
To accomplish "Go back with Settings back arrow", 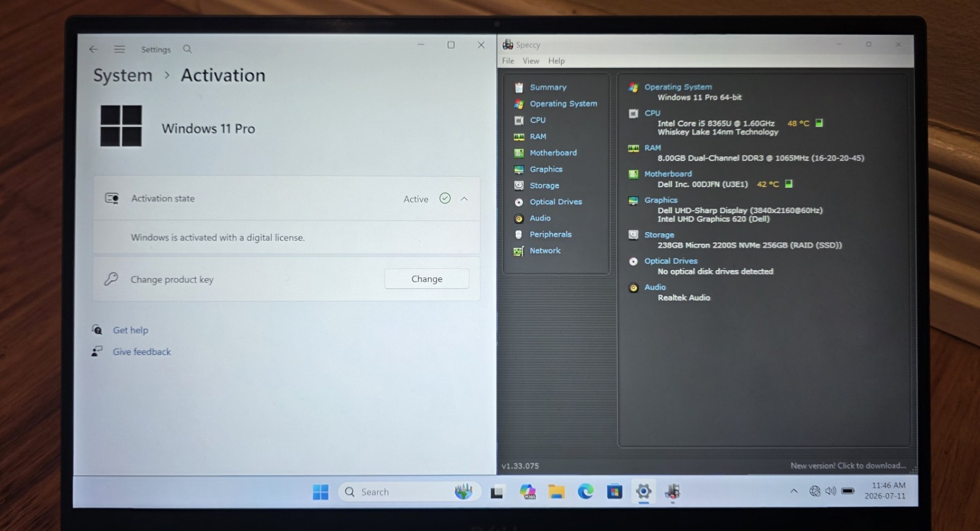I will point(93,50).
